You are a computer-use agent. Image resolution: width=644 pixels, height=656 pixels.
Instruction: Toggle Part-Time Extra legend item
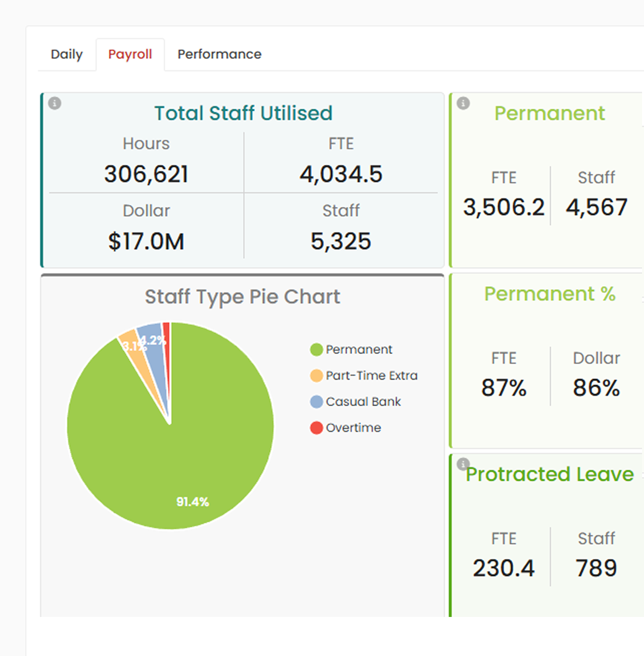(x=364, y=376)
